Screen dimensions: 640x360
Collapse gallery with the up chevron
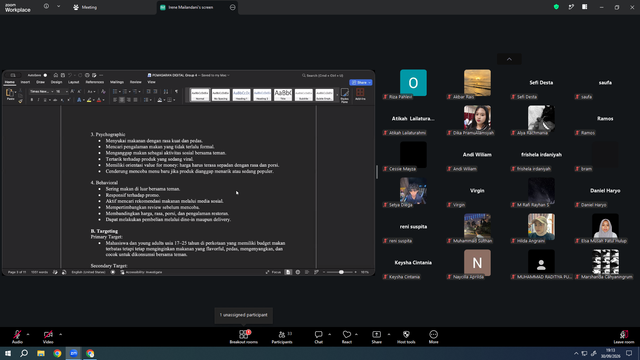tap(509, 59)
